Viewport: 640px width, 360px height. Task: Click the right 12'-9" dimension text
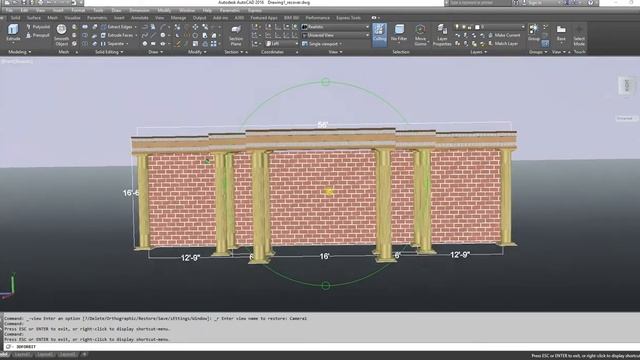coord(460,255)
